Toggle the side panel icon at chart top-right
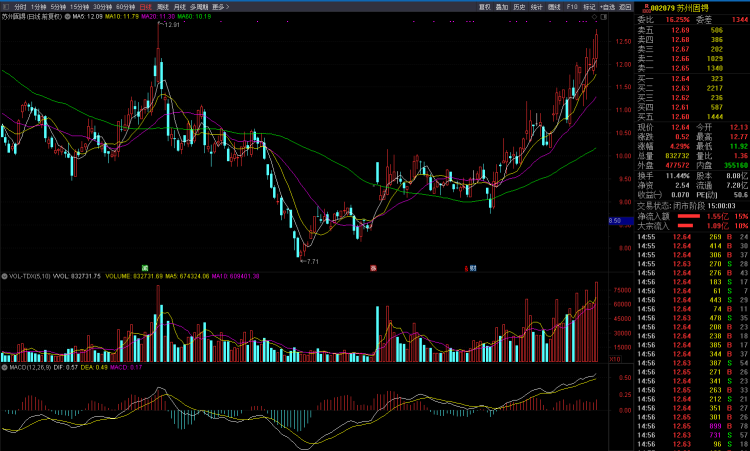750x451 pixels. (x=604, y=17)
